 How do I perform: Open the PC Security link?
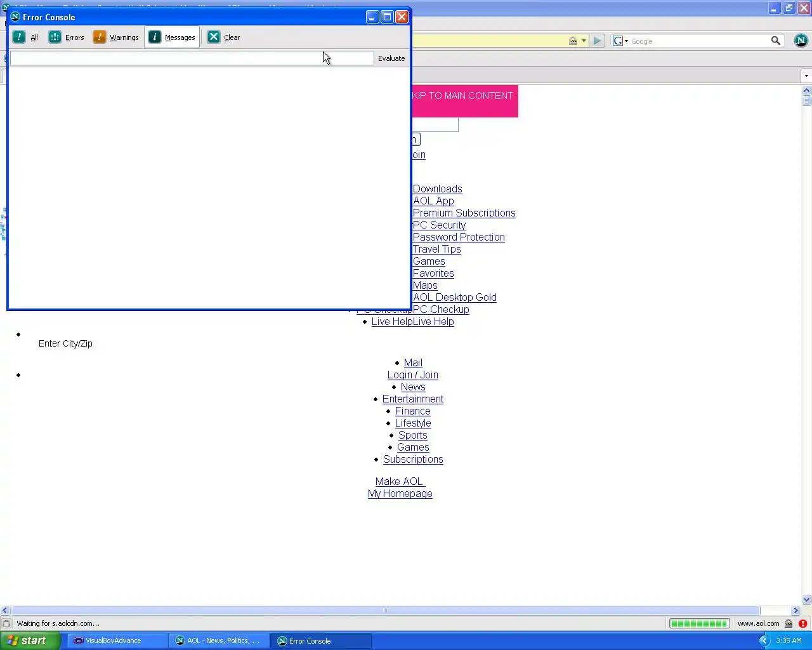click(x=439, y=225)
